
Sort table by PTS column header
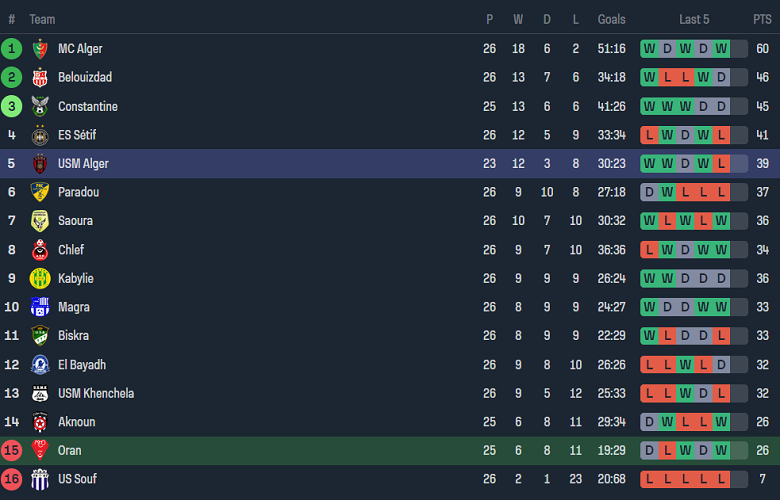tap(762, 19)
